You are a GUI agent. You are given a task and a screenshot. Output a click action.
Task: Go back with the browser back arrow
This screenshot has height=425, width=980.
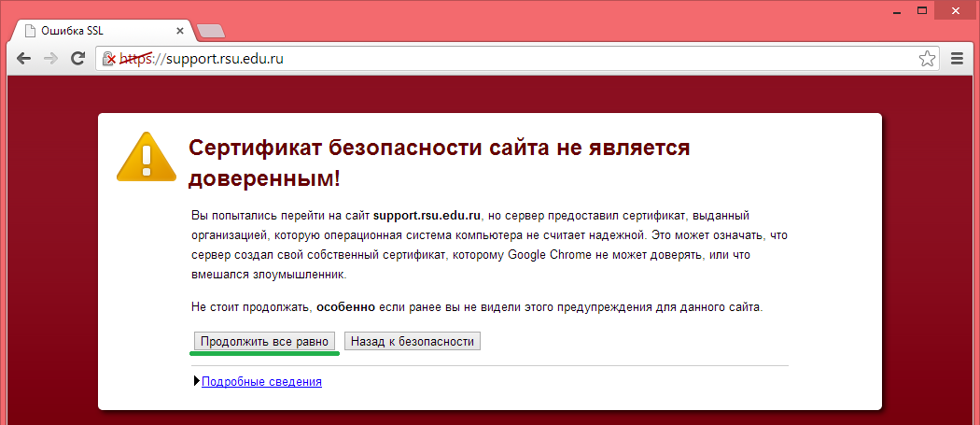[x=23, y=59]
